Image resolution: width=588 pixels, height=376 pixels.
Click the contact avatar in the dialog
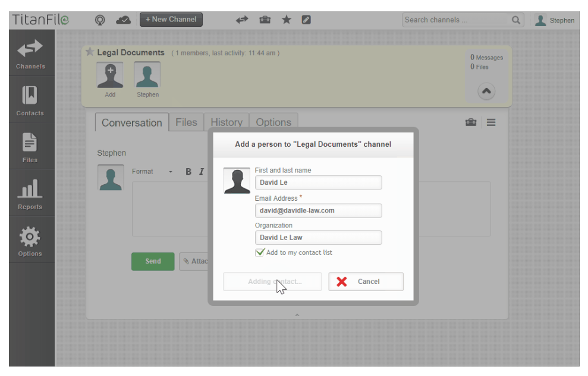237,181
